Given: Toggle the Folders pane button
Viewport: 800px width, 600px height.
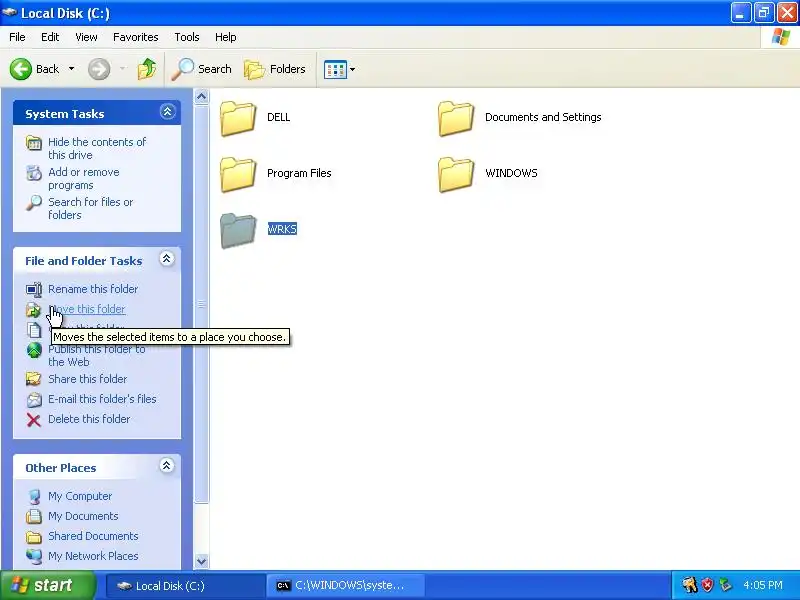Looking at the screenshot, I should point(275,69).
